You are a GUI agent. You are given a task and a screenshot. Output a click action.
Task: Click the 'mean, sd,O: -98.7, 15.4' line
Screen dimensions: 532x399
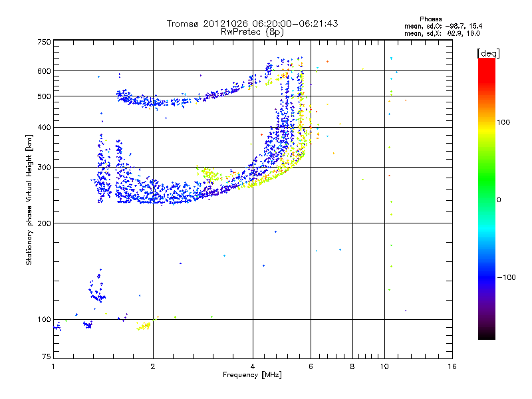point(443,26)
